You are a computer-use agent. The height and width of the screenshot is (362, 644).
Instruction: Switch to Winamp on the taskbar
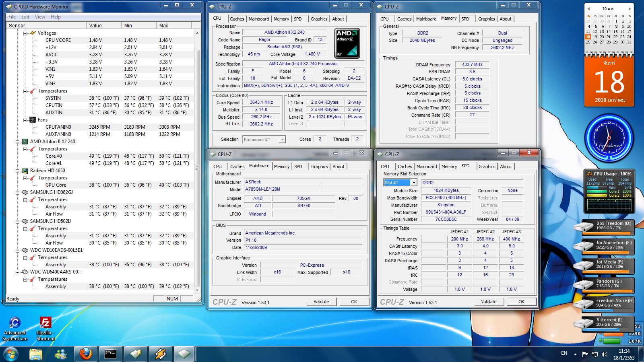click(160, 354)
